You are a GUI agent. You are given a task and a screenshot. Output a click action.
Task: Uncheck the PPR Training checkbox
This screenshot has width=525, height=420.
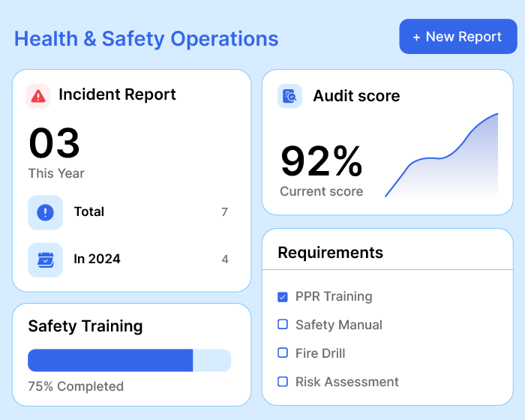[x=283, y=297]
